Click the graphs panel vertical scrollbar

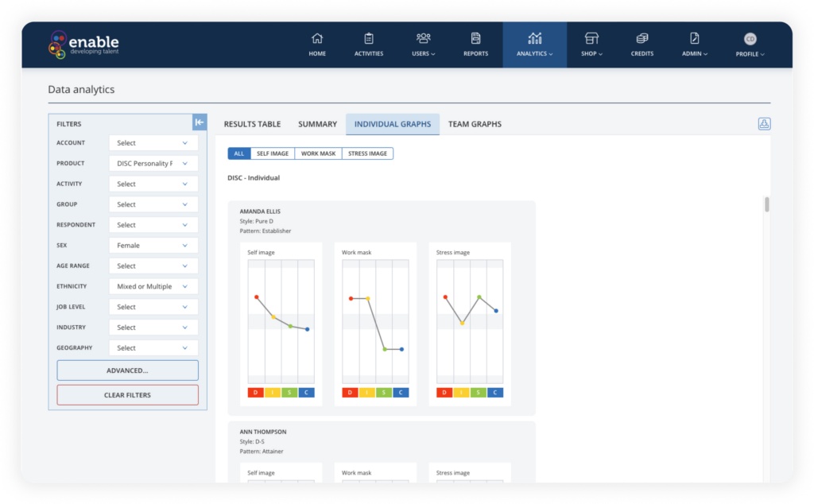tap(767, 204)
